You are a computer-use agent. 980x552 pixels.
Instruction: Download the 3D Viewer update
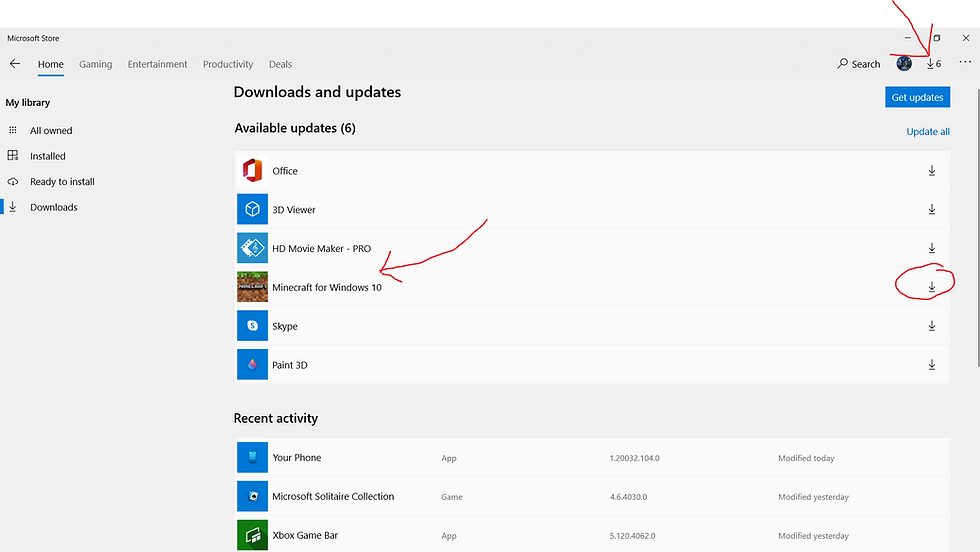click(x=931, y=209)
